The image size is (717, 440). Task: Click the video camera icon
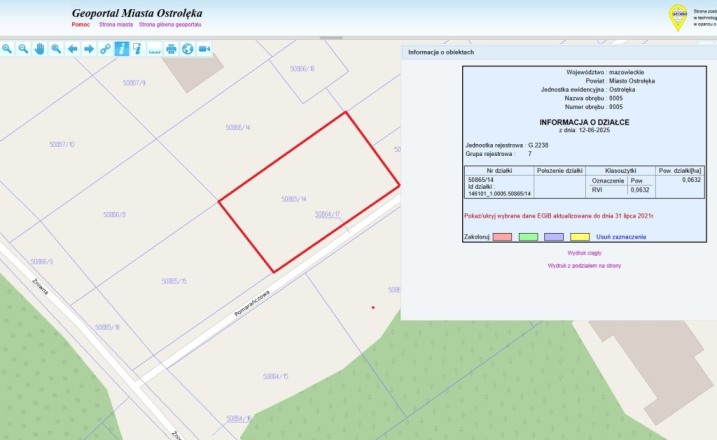coord(204,48)
